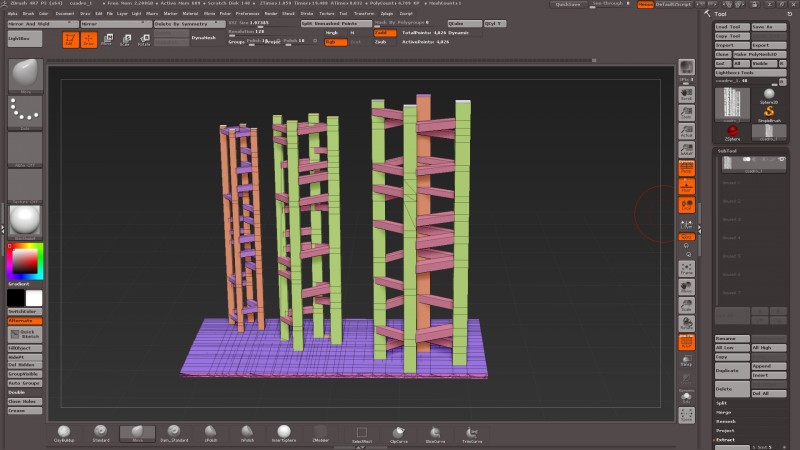Viewport: 800px width, 450px height.
Task: Click the main color picker square
Action: coord(25,262)
